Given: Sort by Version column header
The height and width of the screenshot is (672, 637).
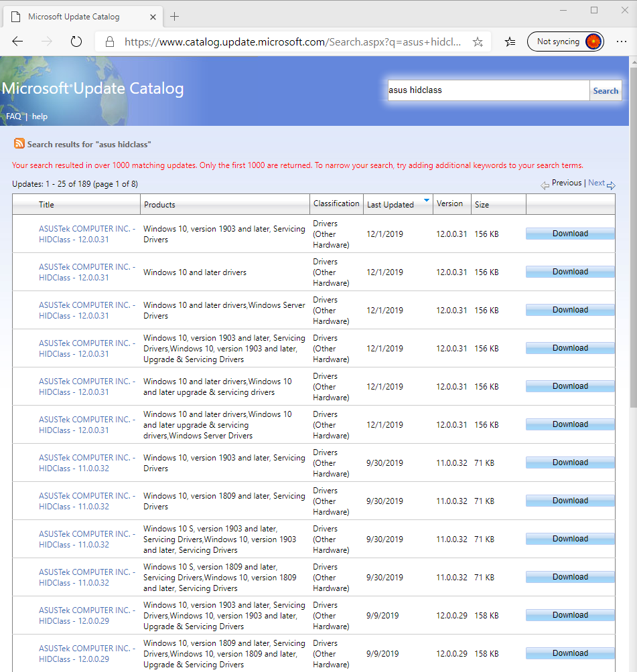Looking at the screenshot, I should click(449, 203).
